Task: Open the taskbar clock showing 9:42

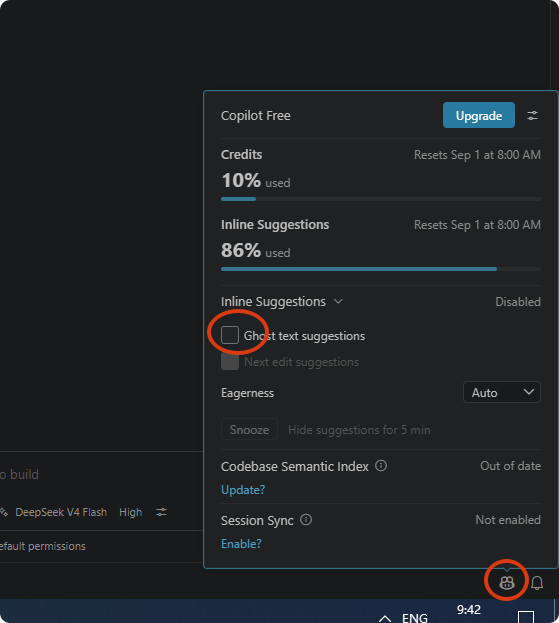Action: [469, 610]
